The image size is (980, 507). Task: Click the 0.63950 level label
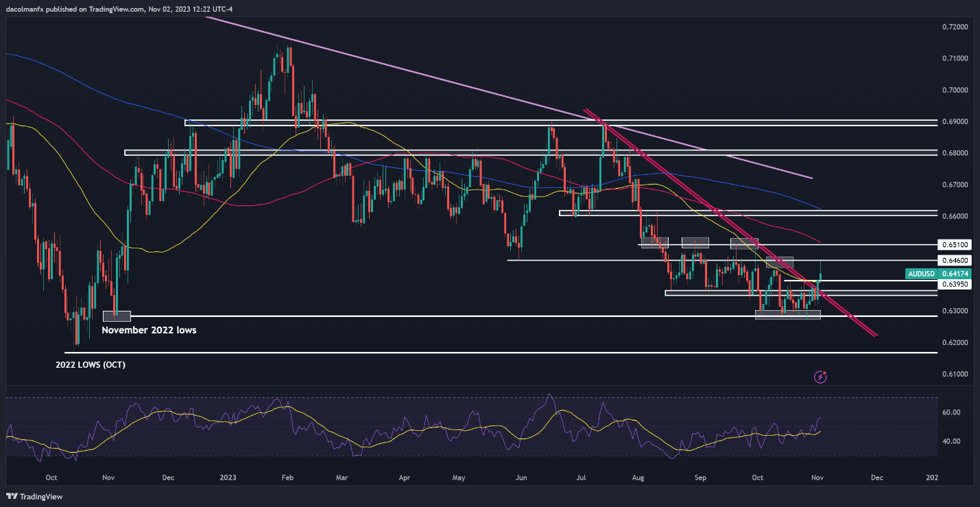(955, 283)
